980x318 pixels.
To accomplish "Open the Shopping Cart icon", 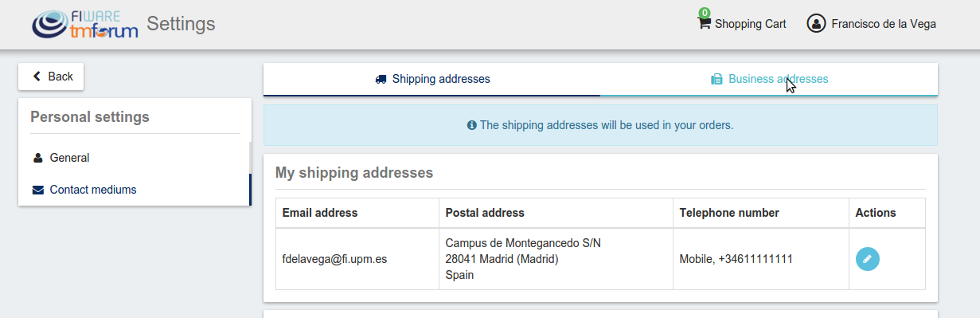I will coord(704,23).
